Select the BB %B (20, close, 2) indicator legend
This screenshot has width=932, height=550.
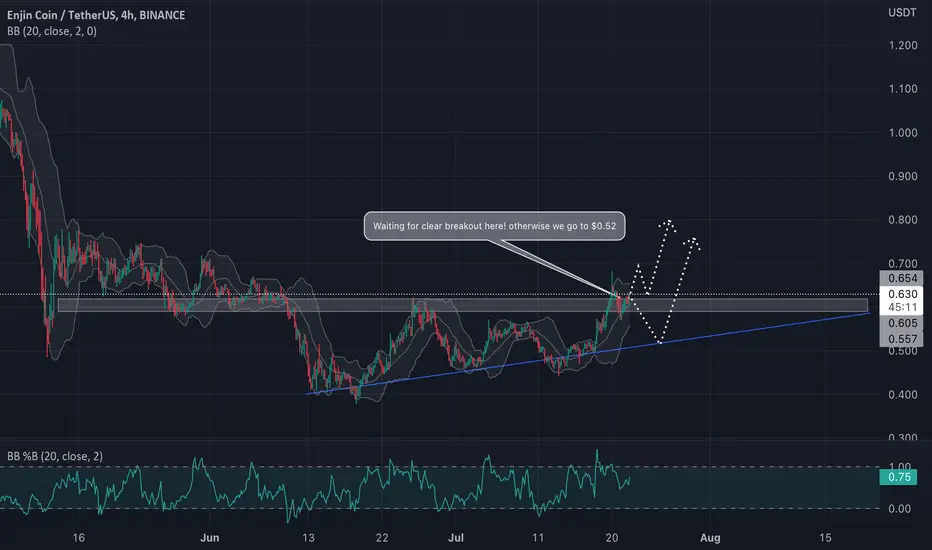55,456
